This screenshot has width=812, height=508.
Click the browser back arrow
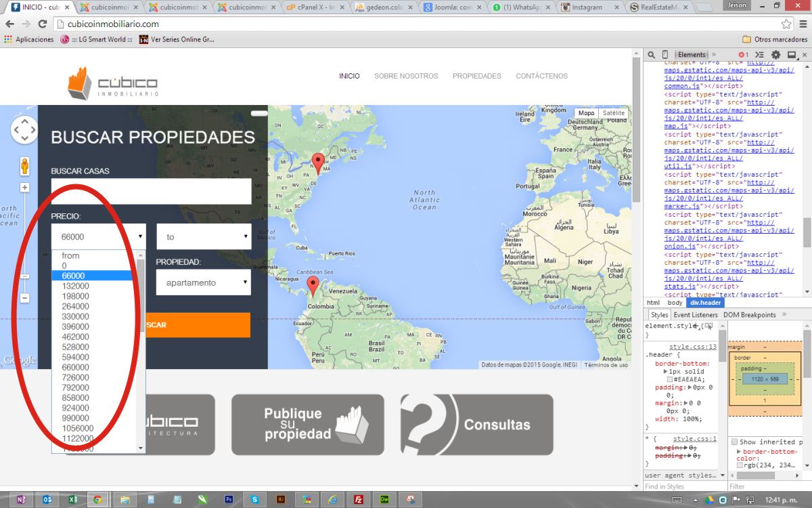pyautogui.click(x=9, y=24)
